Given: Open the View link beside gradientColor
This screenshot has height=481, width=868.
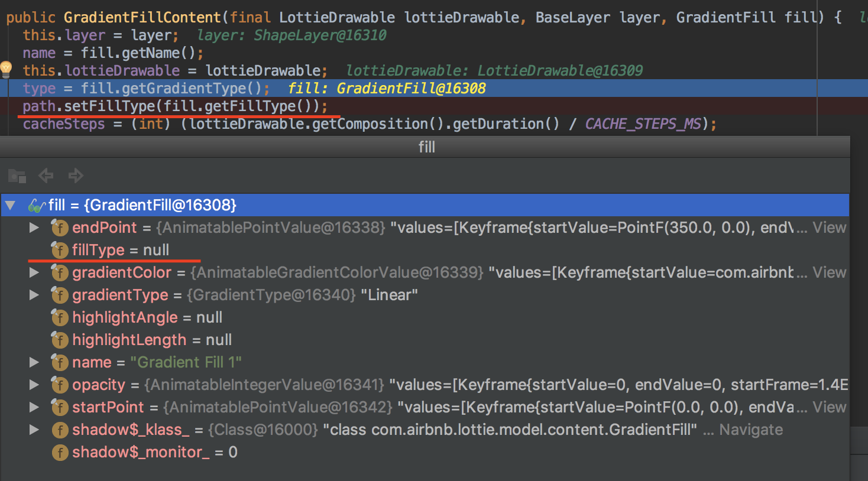Looking at the screenshot, I should tap(830, 272).
